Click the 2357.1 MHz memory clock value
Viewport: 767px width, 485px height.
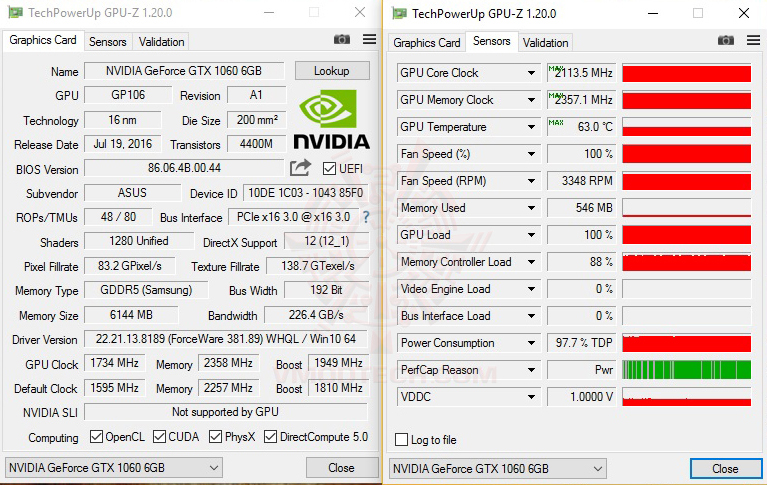point(582,100)
